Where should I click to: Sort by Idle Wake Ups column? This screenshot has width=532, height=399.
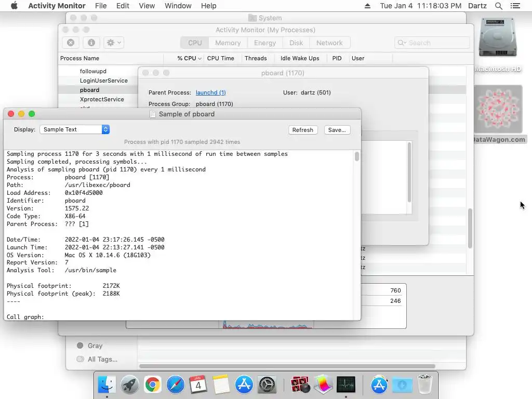pyautogui.click(x=300, y=58)
